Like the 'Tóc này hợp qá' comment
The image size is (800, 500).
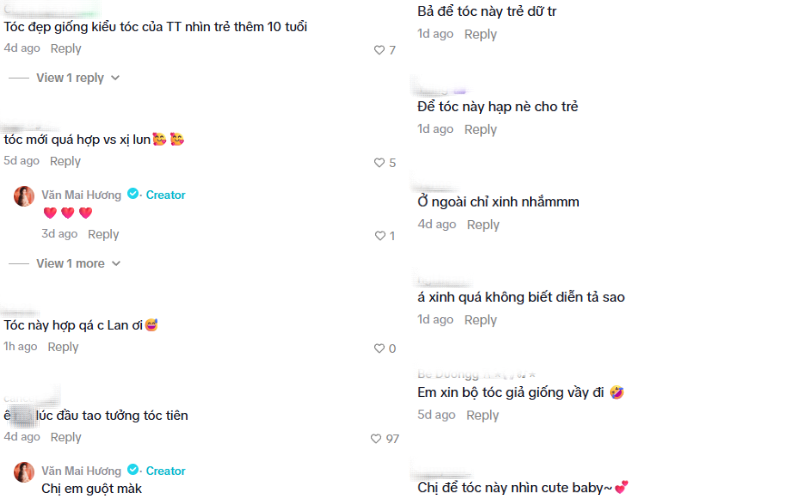coord(379,348)
